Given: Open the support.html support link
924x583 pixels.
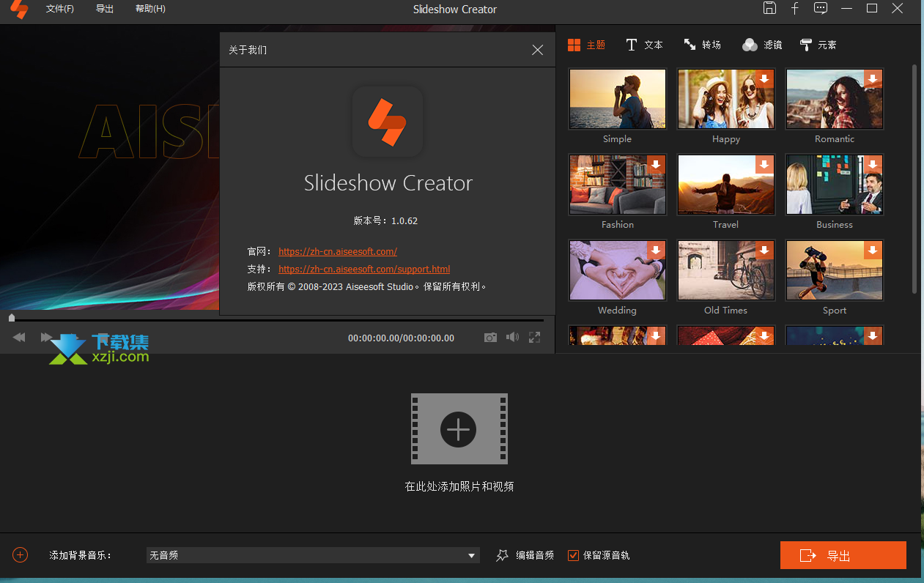Looking at the screenshot, I should point(364,269).
